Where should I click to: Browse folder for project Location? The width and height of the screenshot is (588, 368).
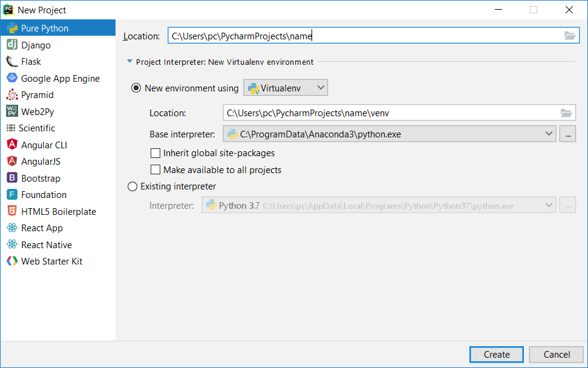[x=570, y=36]
